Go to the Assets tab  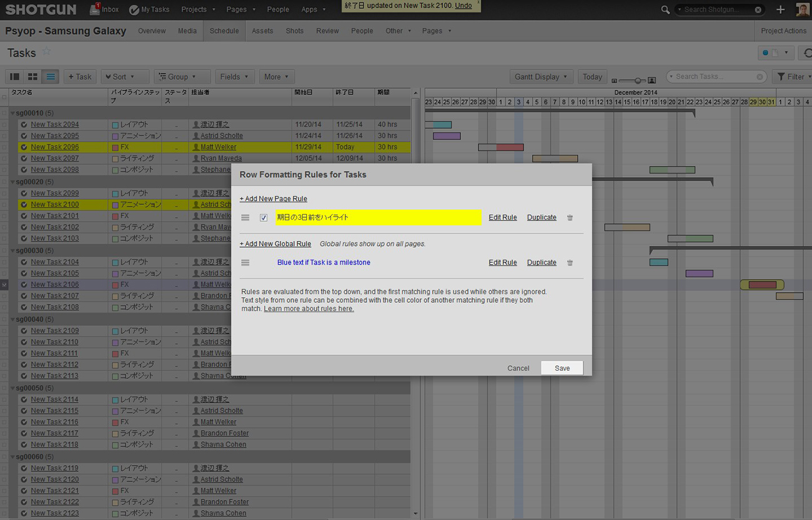click(x=262, y=31)
